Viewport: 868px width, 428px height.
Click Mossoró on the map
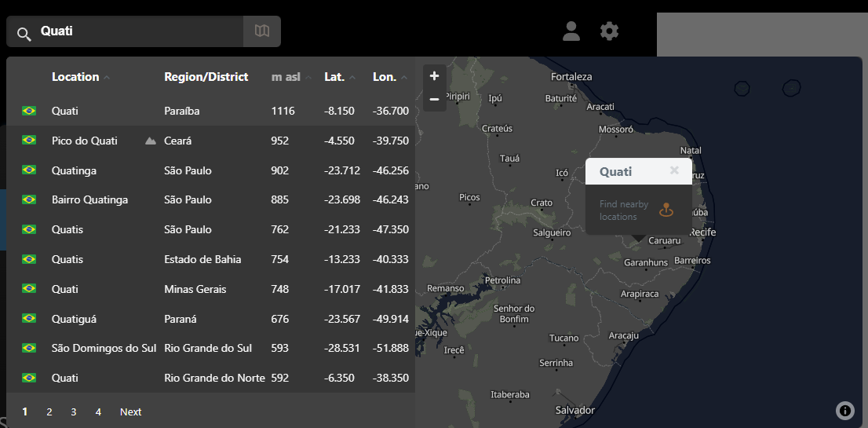pos(615,130)
